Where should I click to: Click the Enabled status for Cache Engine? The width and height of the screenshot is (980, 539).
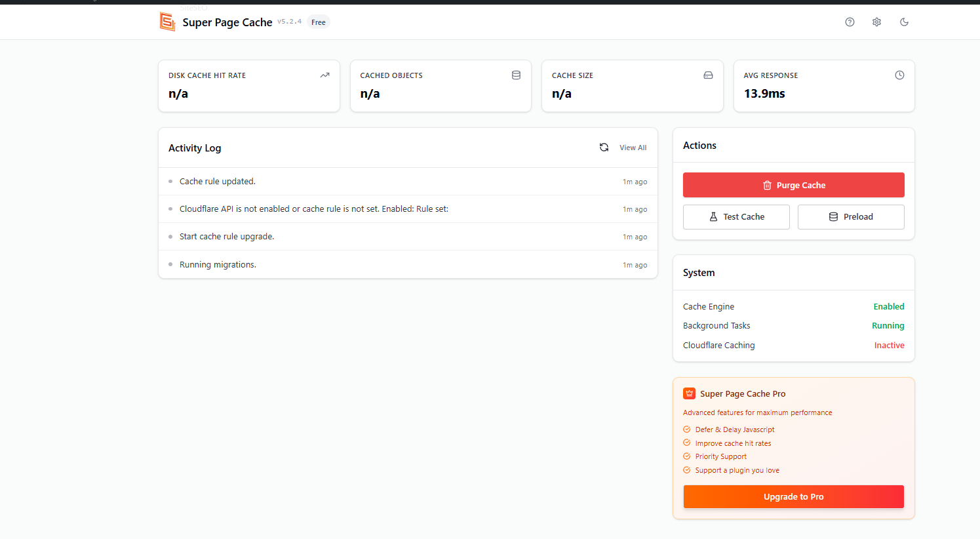click(889, 306)
